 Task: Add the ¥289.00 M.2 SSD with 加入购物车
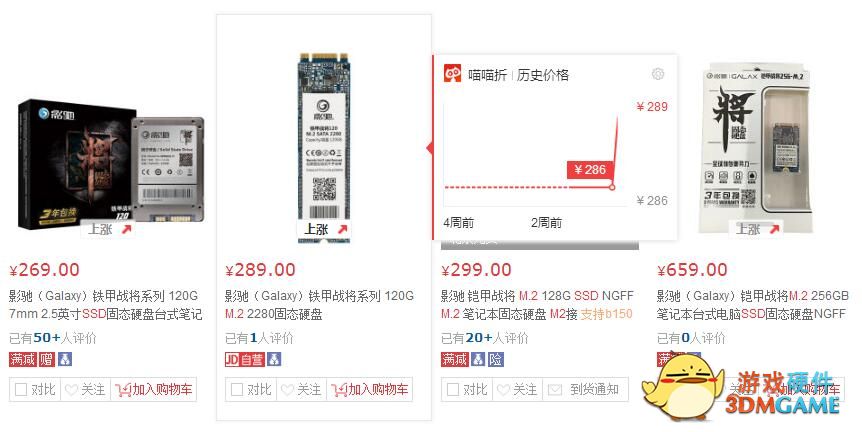[x=369, y=390]
